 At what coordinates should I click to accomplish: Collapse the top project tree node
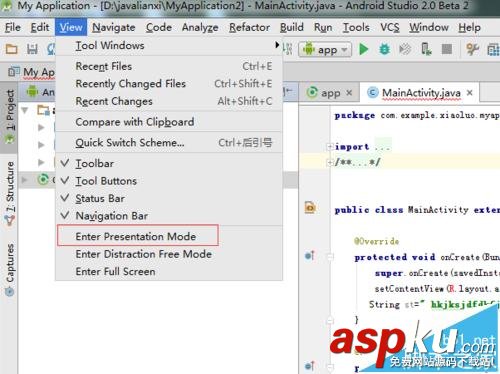[x=24, y=110]
